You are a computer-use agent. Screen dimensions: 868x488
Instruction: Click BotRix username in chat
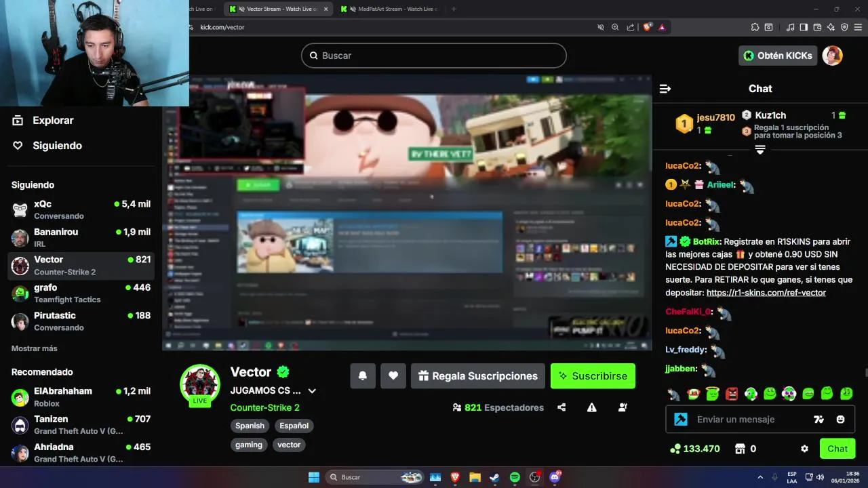pos(706,241)
